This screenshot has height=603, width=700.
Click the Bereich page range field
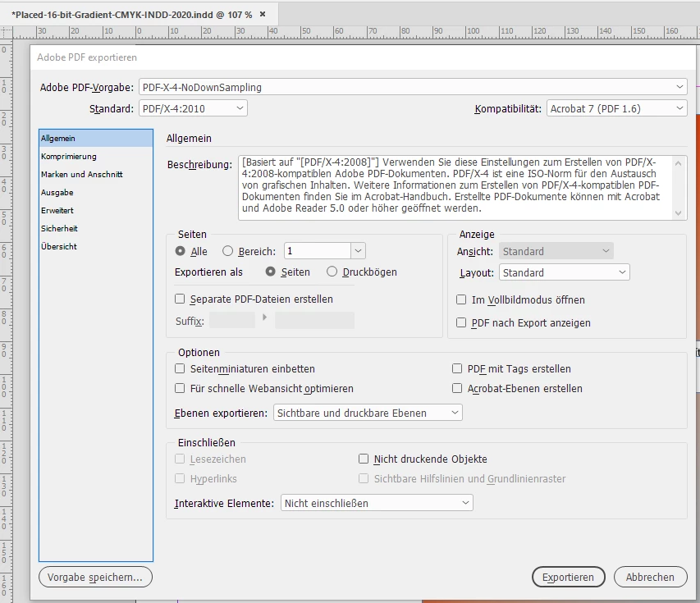point(318,251)
